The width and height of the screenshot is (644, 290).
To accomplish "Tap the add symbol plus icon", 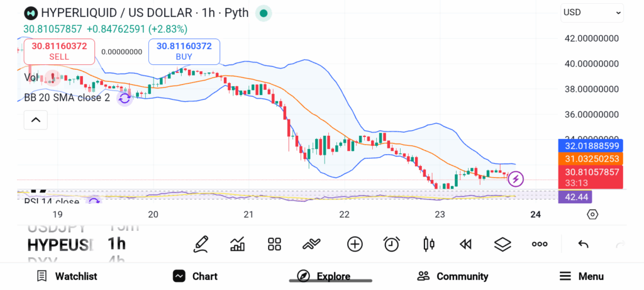I will (x=355, y=244).
